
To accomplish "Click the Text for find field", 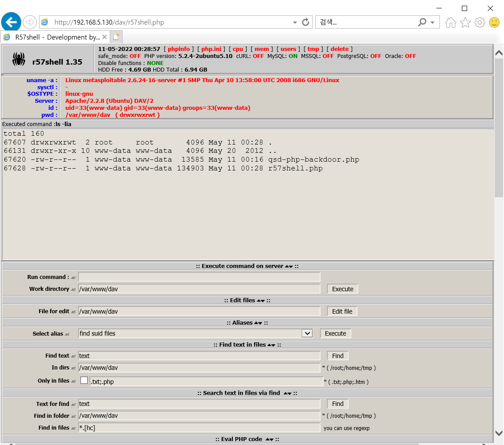I will pos(199,404).
